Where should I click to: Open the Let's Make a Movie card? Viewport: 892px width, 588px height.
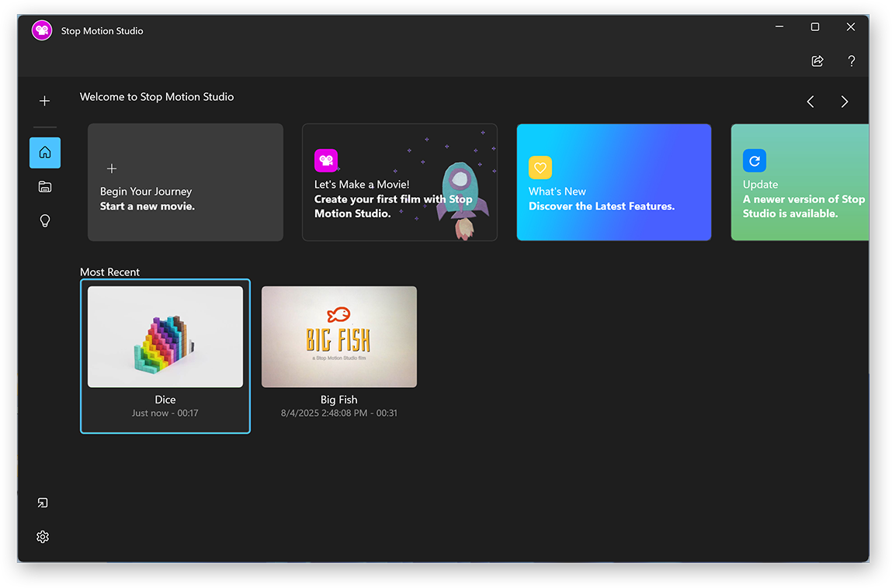[399, 182]
